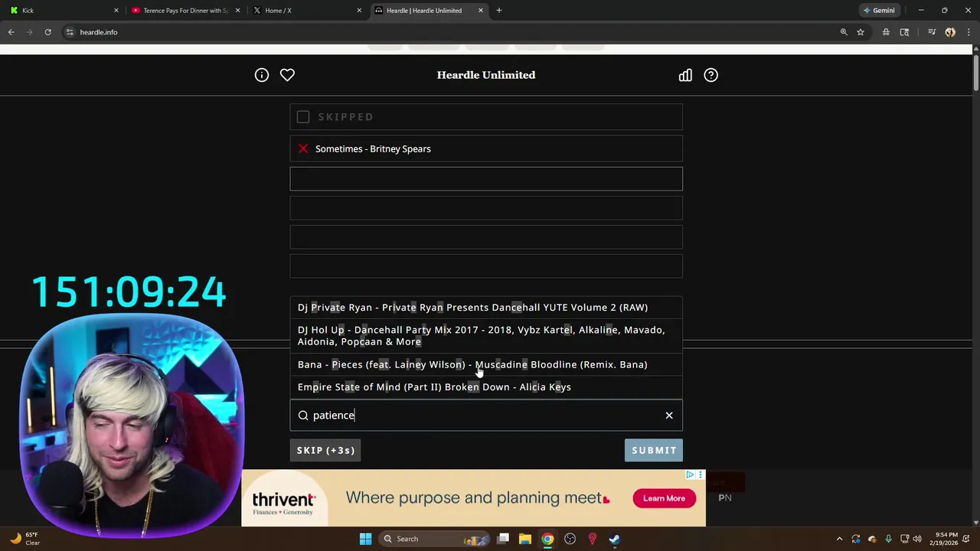Reload the heardle.info page
980x551 pixels.
click(x=47, y=32)
